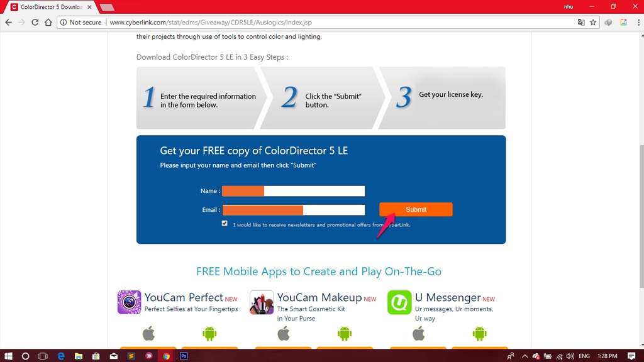Click the Not secure site info indicator

click(x=81, y=23)
